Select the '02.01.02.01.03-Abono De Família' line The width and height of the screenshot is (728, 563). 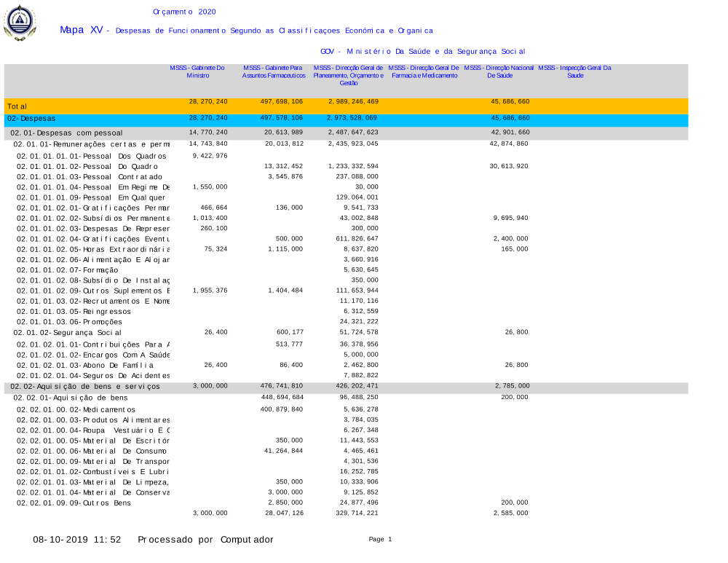point(85,365)
